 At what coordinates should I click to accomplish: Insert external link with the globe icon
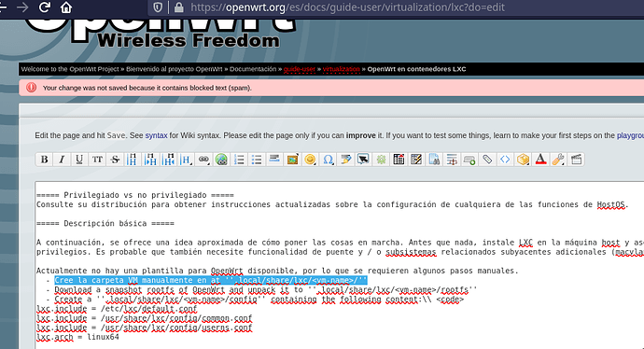(x=221, y=160)
